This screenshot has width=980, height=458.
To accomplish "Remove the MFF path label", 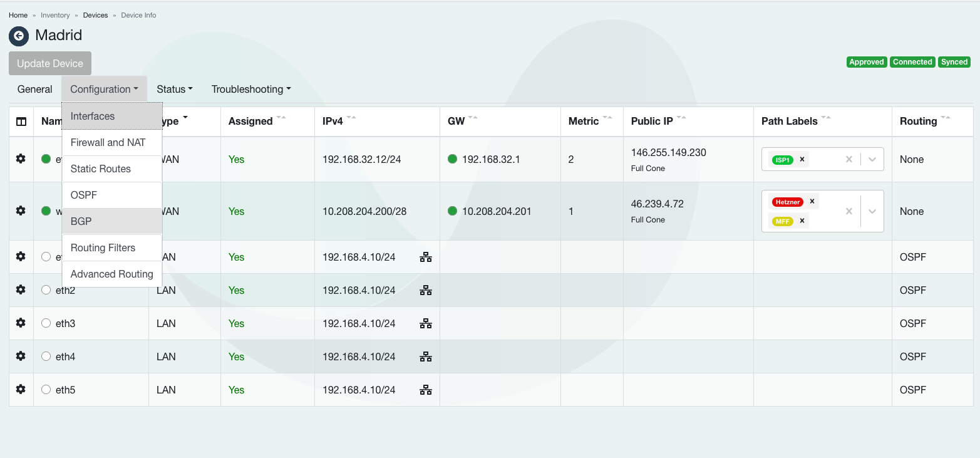I will pos(802,221).
